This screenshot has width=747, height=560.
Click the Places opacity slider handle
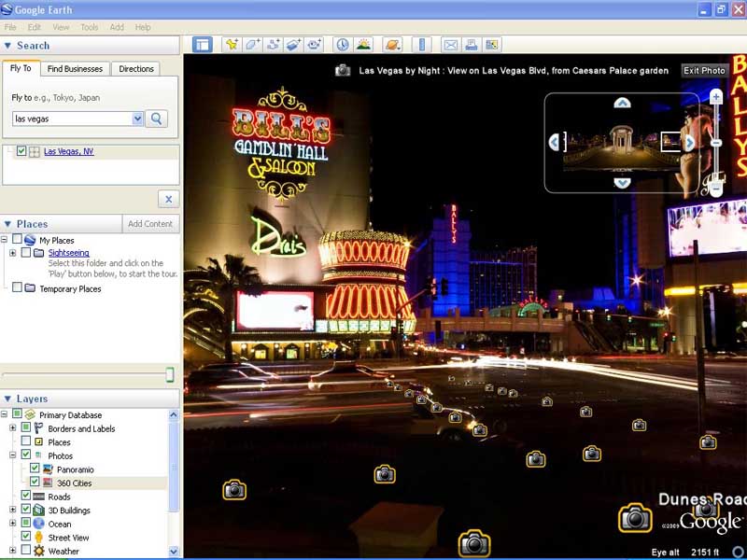coord(170,375)
